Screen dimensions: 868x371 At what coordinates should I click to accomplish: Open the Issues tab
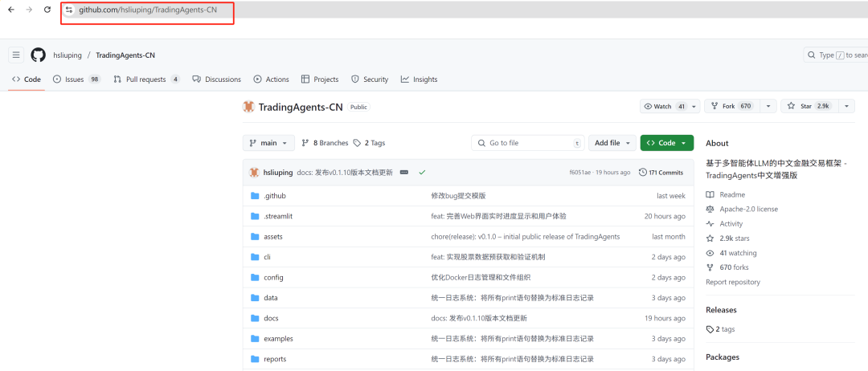click(x=77, y=79)
